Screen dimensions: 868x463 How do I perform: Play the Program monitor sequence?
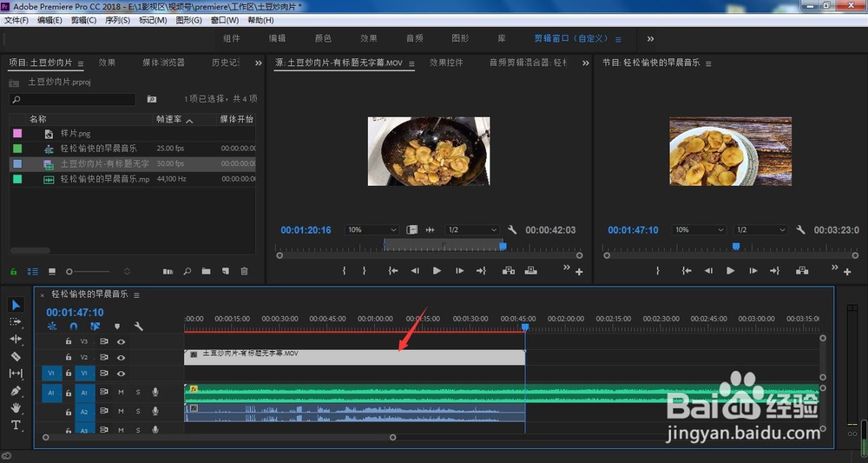[x=730, y=271]
